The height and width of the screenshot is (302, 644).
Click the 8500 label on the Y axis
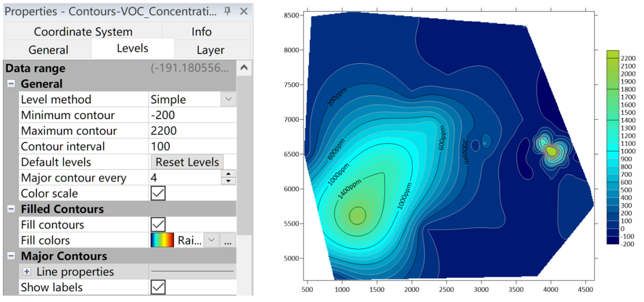(x=292, y=15)
